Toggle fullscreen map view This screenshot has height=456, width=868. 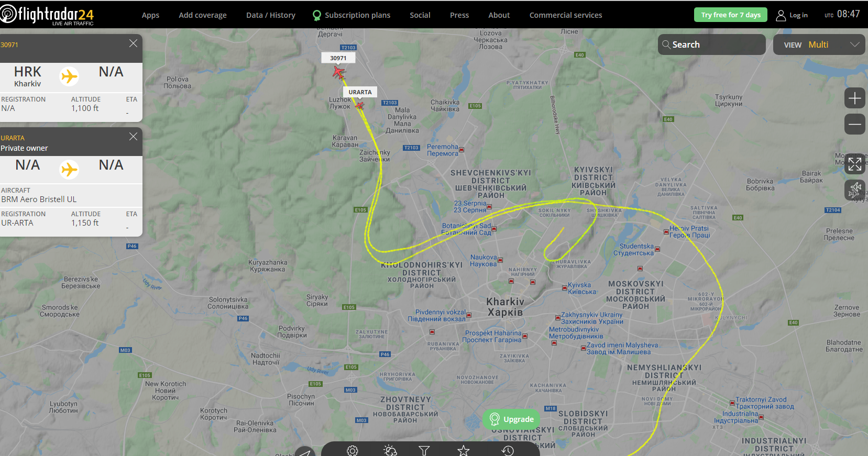pos(855,164)
